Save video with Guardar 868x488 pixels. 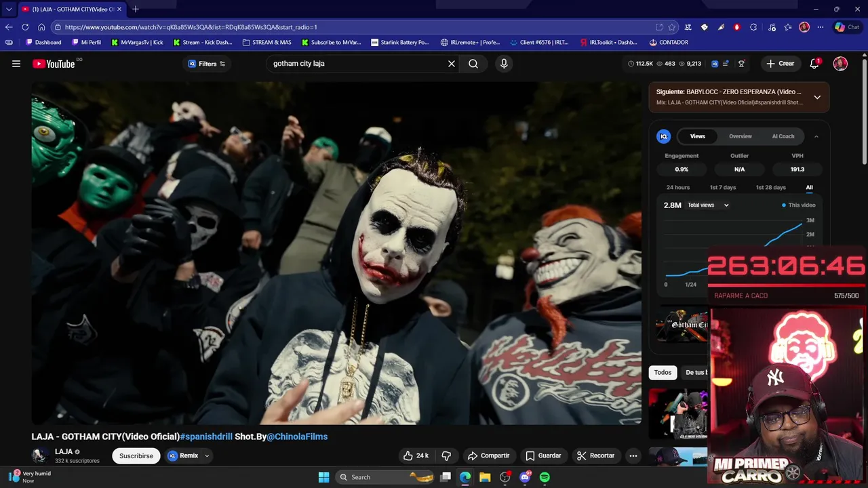click(544, 455)
